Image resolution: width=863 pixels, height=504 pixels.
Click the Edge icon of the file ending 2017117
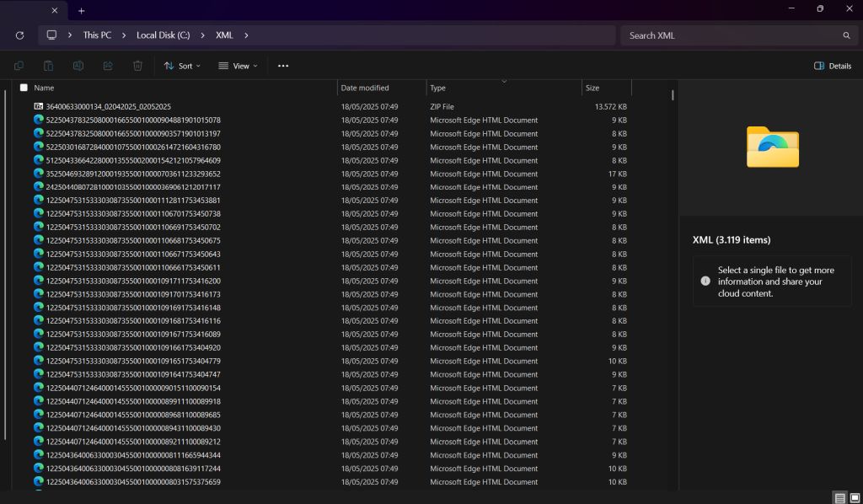pos(39,187)
